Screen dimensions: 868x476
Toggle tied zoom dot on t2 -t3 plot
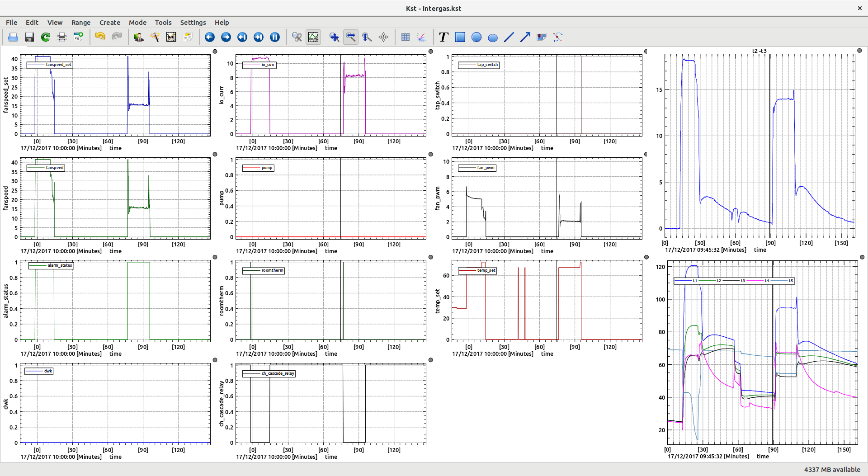point(859,51)
